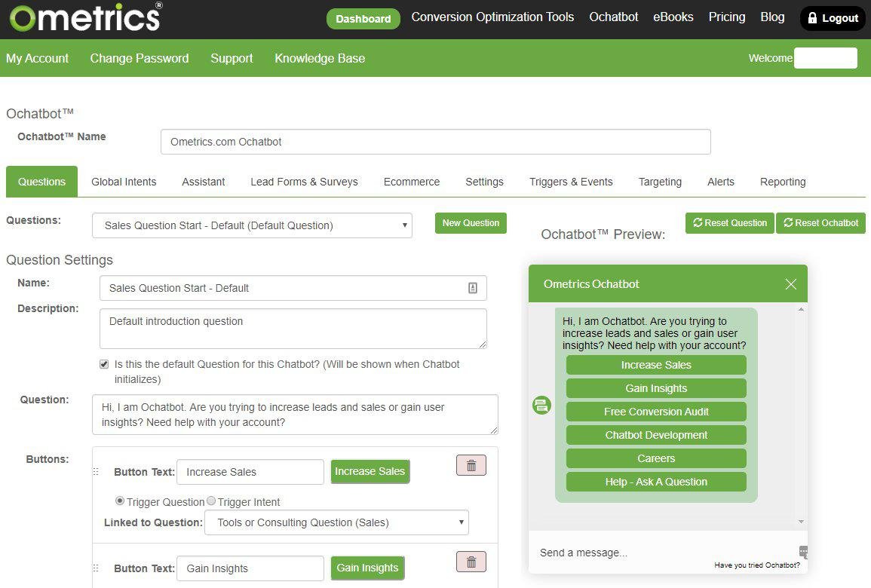Image resolution: width=871 pixels, height=588 pixels.
Task: Delete the Increase Sales button row
Action: [x=471, y=465]
